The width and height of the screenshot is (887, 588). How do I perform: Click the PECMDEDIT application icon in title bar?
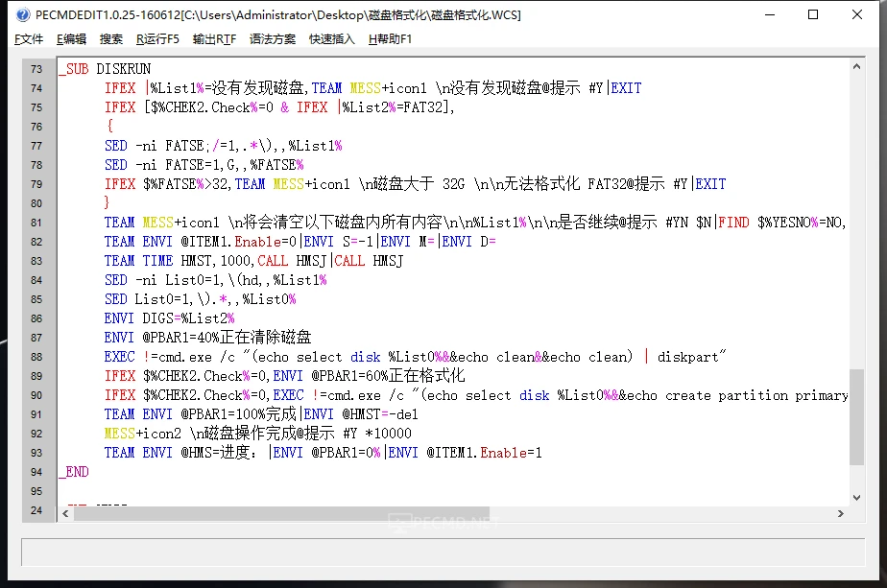point(23,14)
